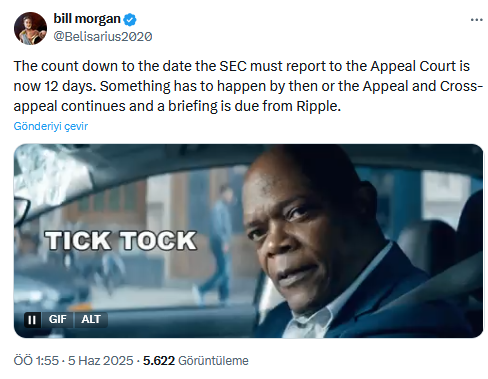Viewport: 488px width, 379px height.
Task: Click "12 days" in the post text
Action: point(70,86)
